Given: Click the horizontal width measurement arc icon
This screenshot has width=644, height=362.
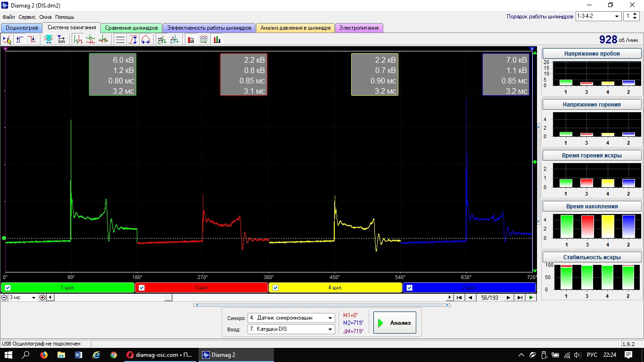Looking at the screenshot, I should pyautogui.click(x=145, y=40).
